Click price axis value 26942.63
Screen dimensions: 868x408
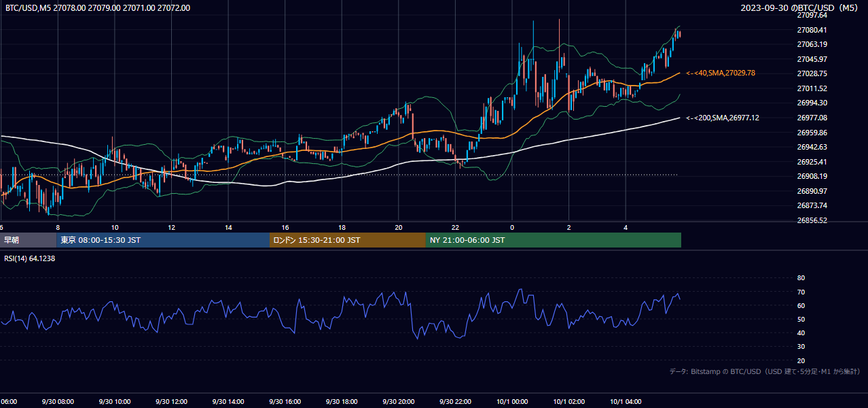[812, 147]
